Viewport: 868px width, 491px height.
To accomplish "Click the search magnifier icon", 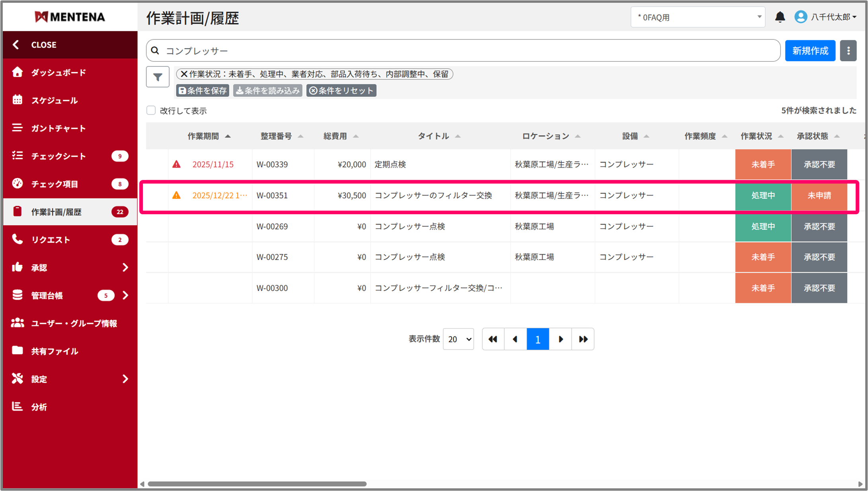I will pyautogui.click(x=156, y=51).
